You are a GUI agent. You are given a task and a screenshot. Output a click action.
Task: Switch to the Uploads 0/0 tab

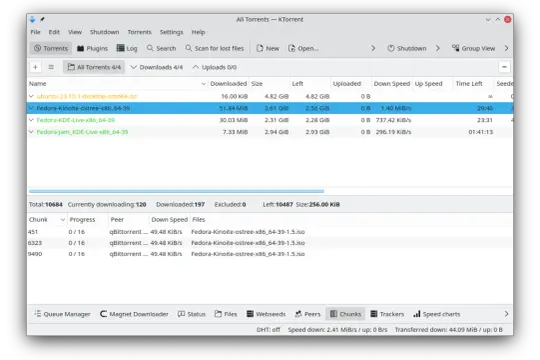tap(214, 67)
